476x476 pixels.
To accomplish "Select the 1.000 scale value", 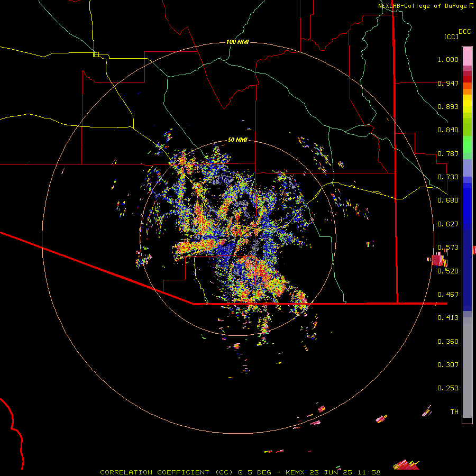I will pyautogui.click(x=448, y=59).
